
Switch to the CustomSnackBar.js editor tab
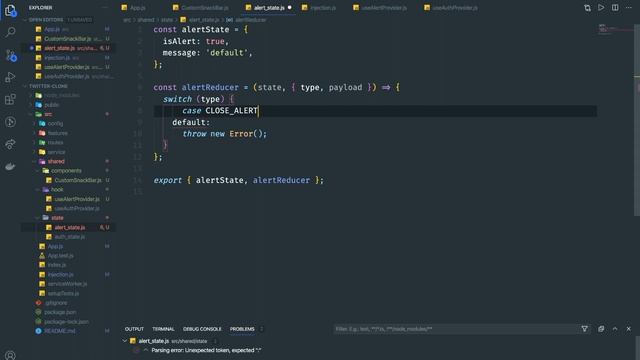click(200, 8)
